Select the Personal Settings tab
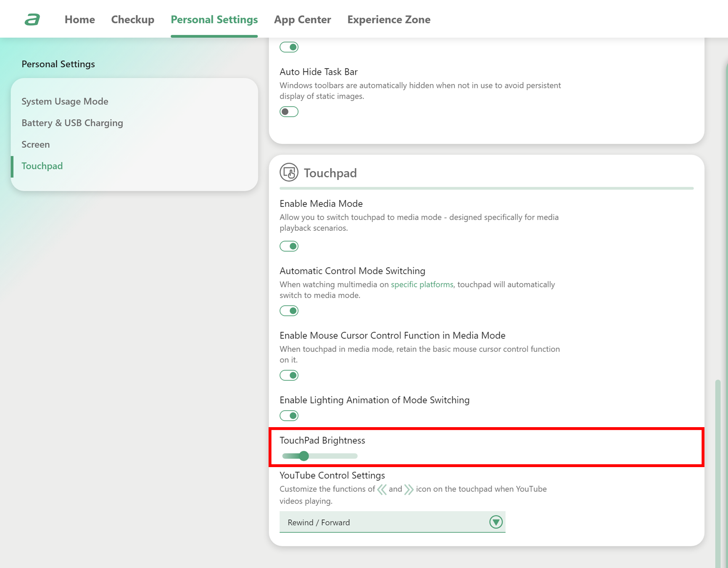The image size is (728, 568). (x=214, y=19)
